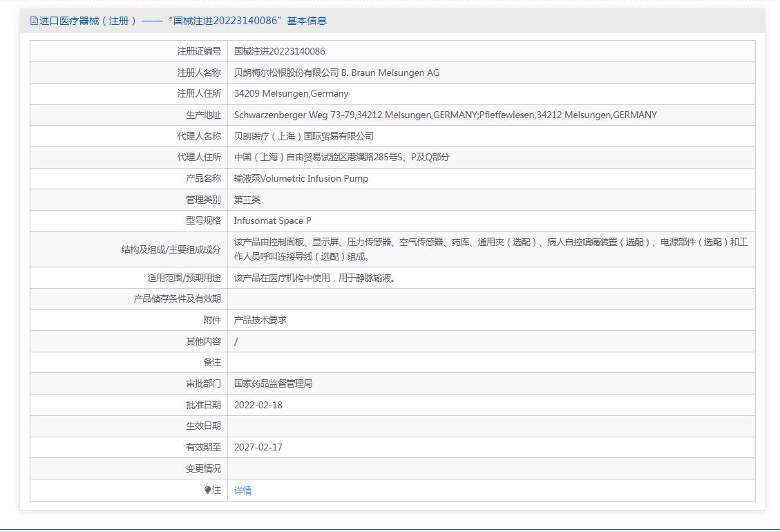Screen dimensions: 780x532
Task: Click attachment value 产品技术要求
Action: tap(260, 320)
